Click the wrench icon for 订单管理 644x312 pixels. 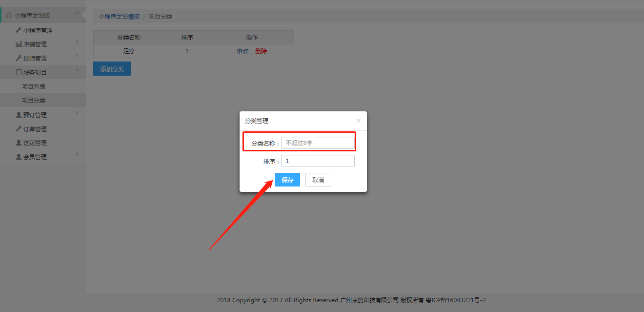click(x=19, y=129)
